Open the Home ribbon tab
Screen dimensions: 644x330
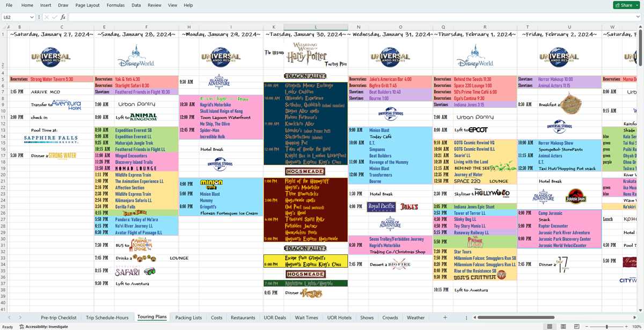coord(27,5)
